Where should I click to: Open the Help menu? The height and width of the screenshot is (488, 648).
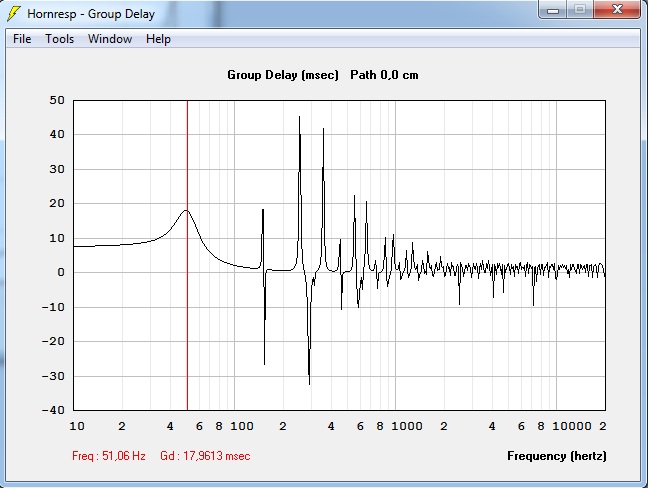(158, 39)
